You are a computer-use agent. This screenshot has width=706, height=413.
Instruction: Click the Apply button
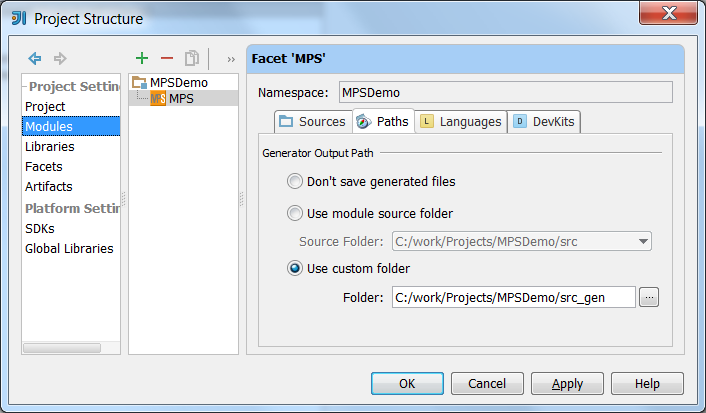click(567, 384)
